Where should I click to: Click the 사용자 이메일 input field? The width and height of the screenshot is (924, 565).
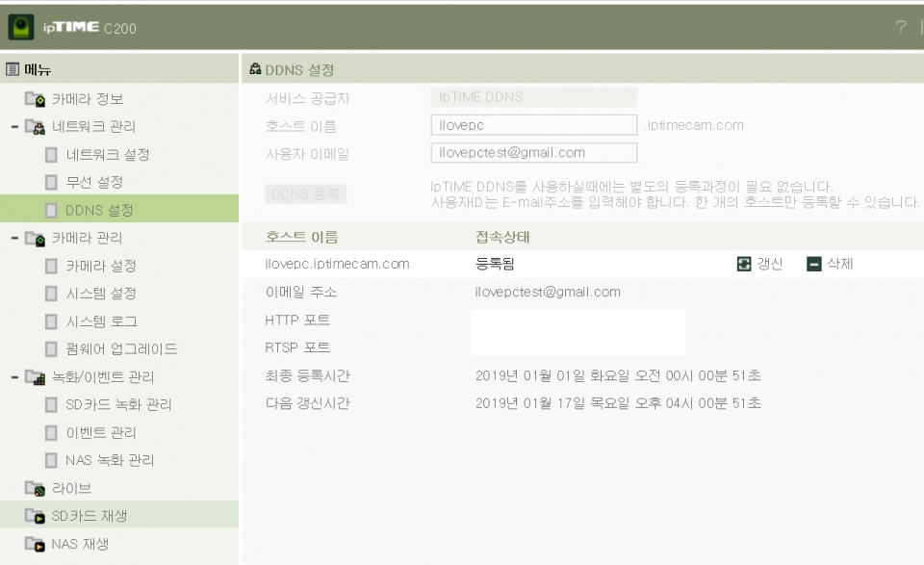pyautogui.click(x=534, y=152)
